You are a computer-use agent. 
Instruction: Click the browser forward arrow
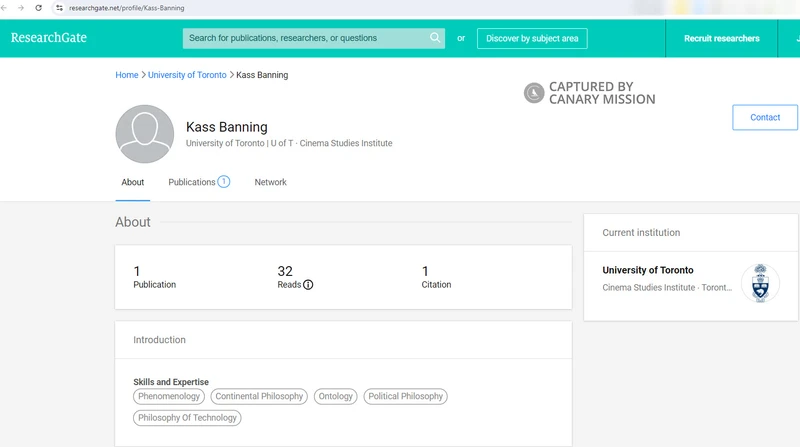pos(21,7)
